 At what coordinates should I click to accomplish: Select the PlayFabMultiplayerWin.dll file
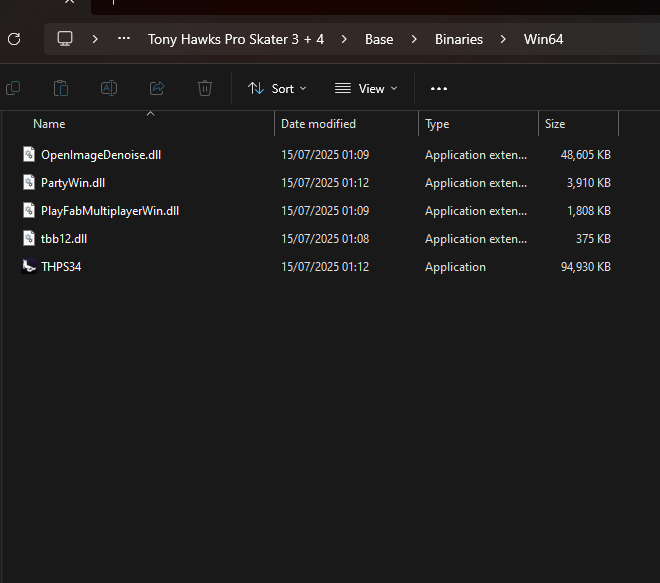[x=110, y=211]
